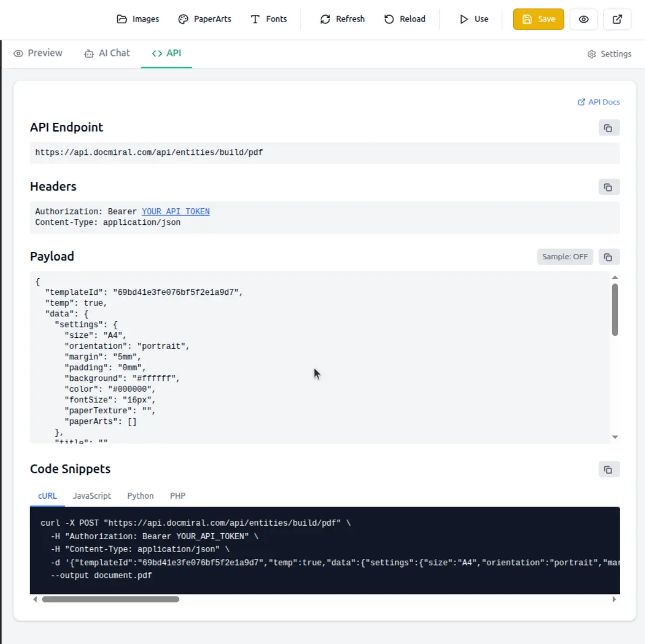Click the payload vertical scrollbar thumb
This screenshot has width=645, height=644.
pos(614,309)
